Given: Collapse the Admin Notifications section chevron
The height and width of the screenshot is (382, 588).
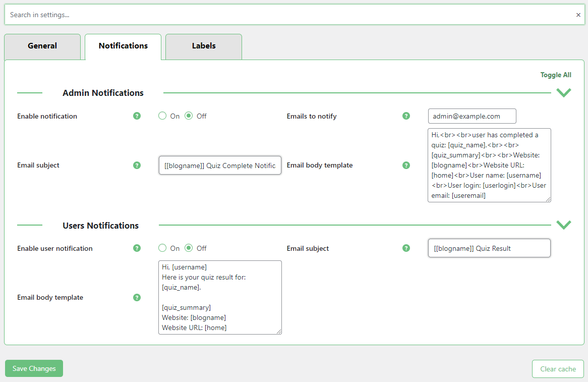Looking at the screenshot, I should point(563,93).
